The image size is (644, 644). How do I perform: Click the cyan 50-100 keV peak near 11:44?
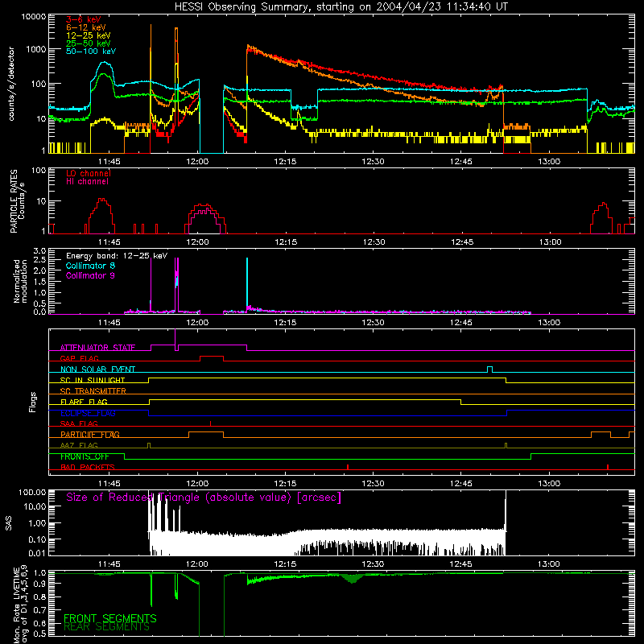point(105,63)
